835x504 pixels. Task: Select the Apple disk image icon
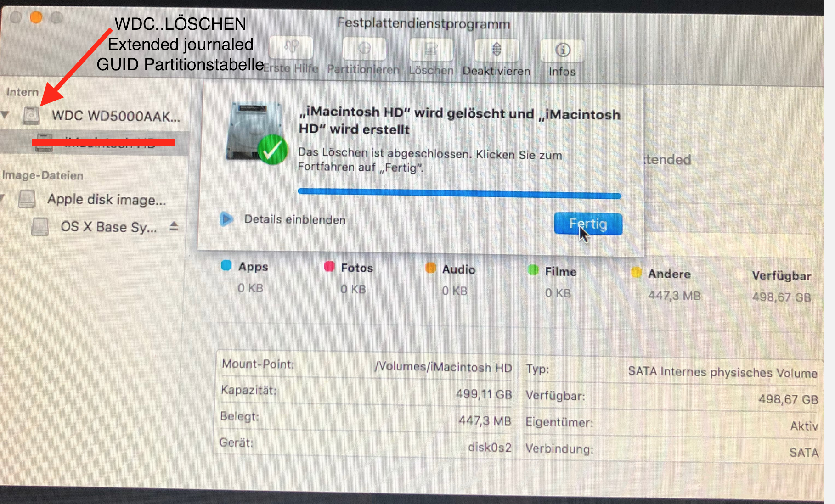tap(27, 199)
